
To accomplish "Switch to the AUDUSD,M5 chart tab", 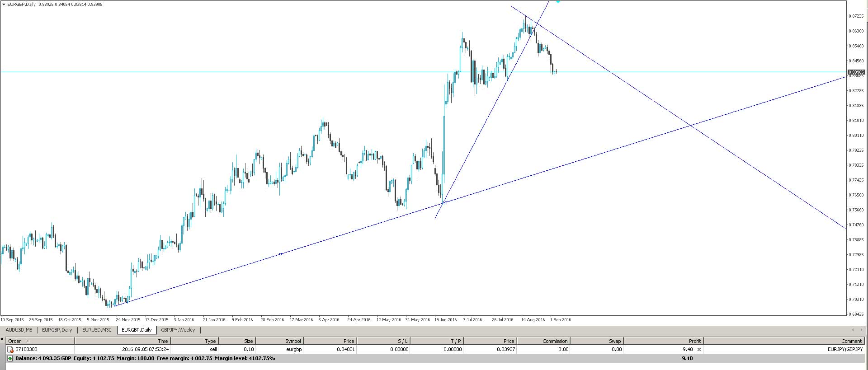I will point(19,330).
